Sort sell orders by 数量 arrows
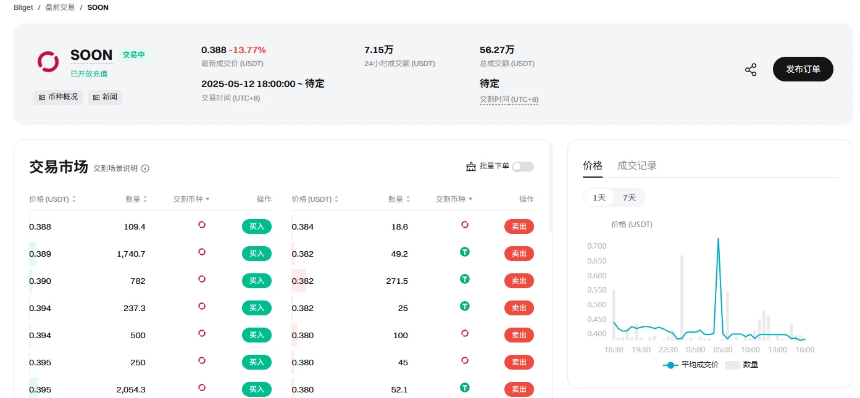 click(x=408, y=200)
